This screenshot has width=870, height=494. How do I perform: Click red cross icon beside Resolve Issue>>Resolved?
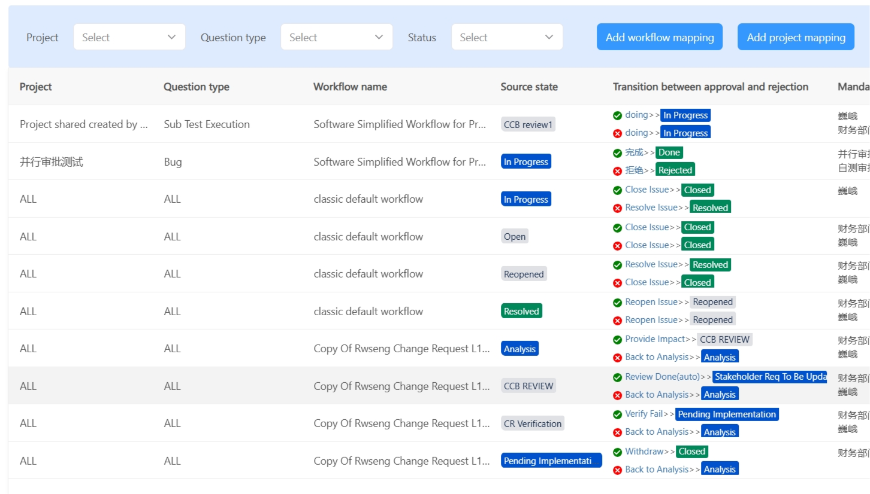tap(618, 208)
